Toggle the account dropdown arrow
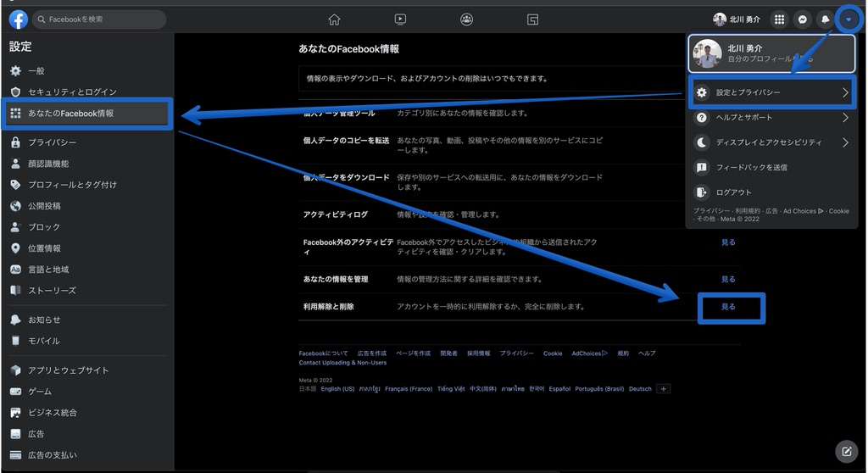The image size is (868, 473). coord(848,19)
